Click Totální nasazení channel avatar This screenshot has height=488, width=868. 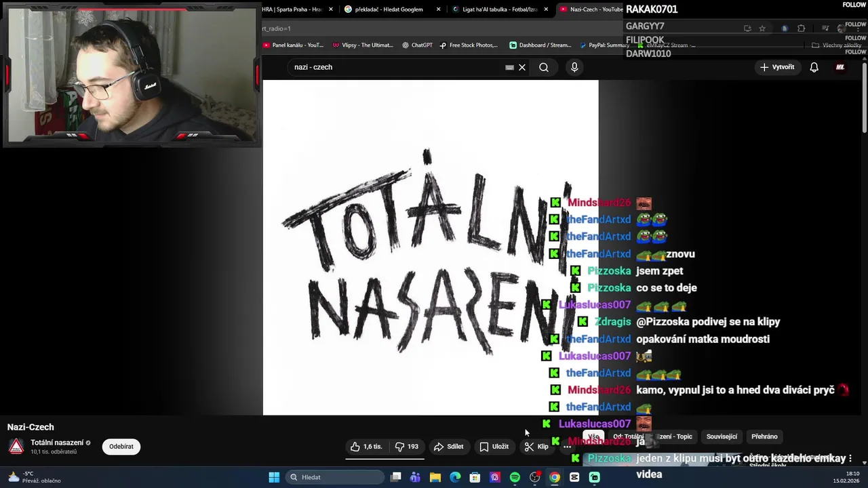(16, 447)
